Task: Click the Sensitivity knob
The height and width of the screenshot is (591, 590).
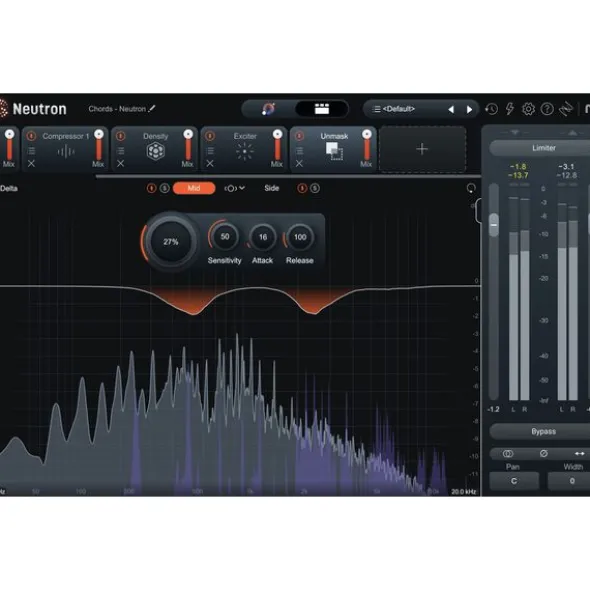Action: pyautogui.click(x=225, y=237)
